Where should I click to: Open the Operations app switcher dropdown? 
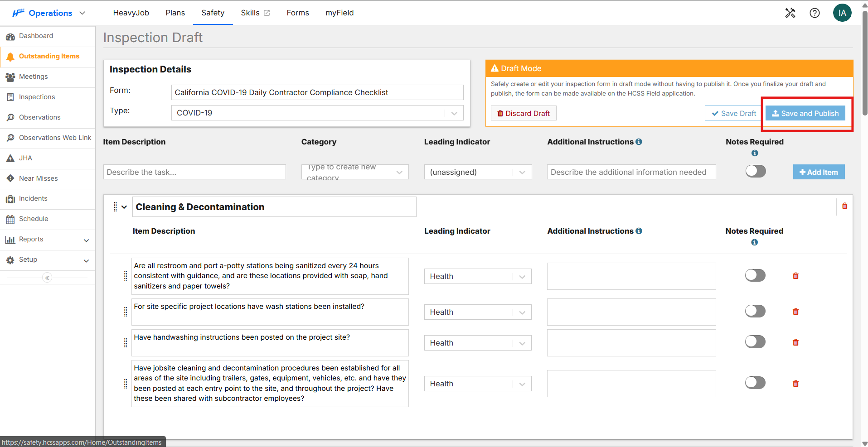(82, 13)
